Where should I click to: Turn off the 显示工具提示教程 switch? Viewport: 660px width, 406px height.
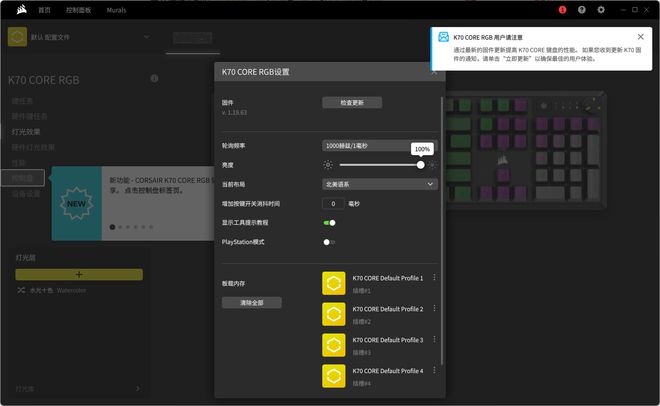point(329,223)
